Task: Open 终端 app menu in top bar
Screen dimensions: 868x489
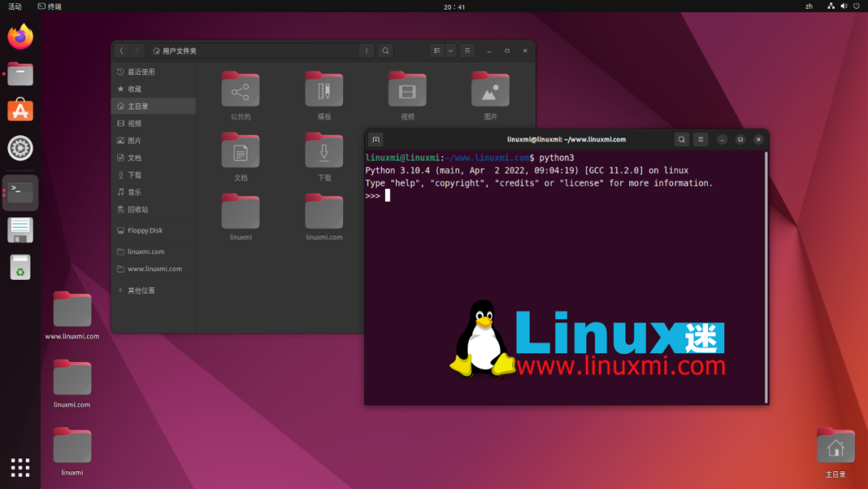Action: [49, 6]
